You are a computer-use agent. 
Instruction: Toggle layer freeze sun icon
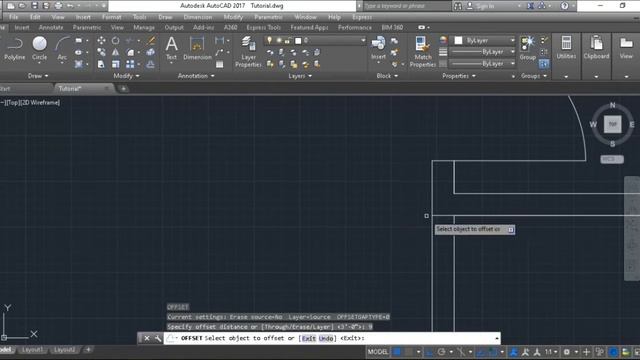pyautogui.click(x=279, y=40)
